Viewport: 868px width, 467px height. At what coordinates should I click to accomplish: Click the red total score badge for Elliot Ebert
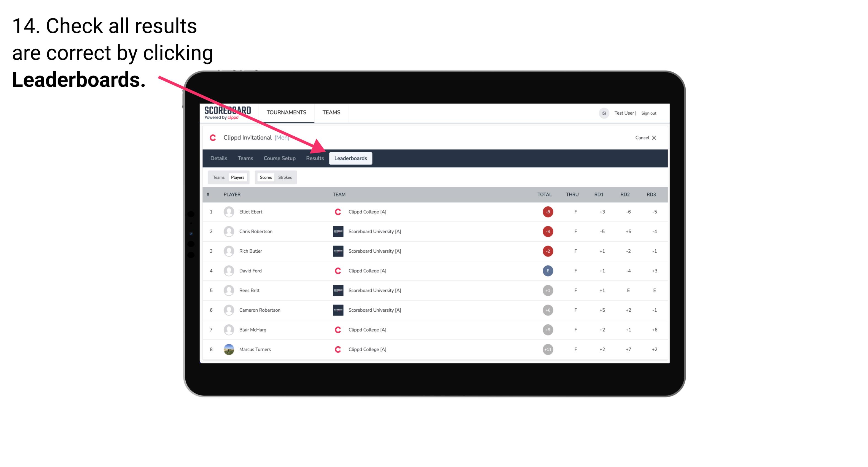(x=547, y=212)
